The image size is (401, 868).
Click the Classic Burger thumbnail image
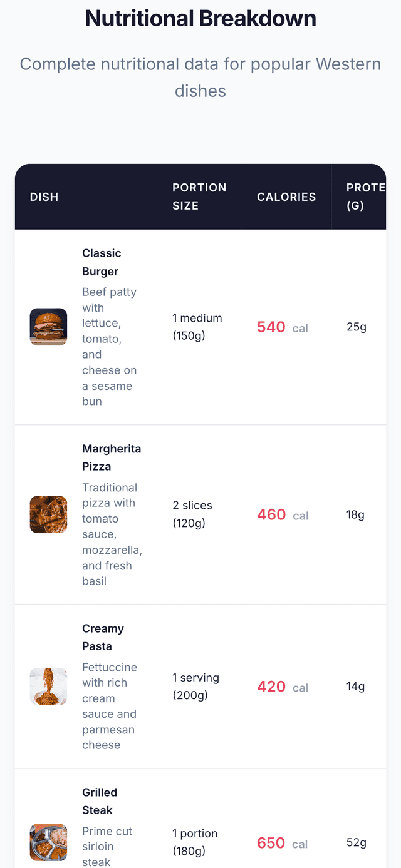pos(48,327)
